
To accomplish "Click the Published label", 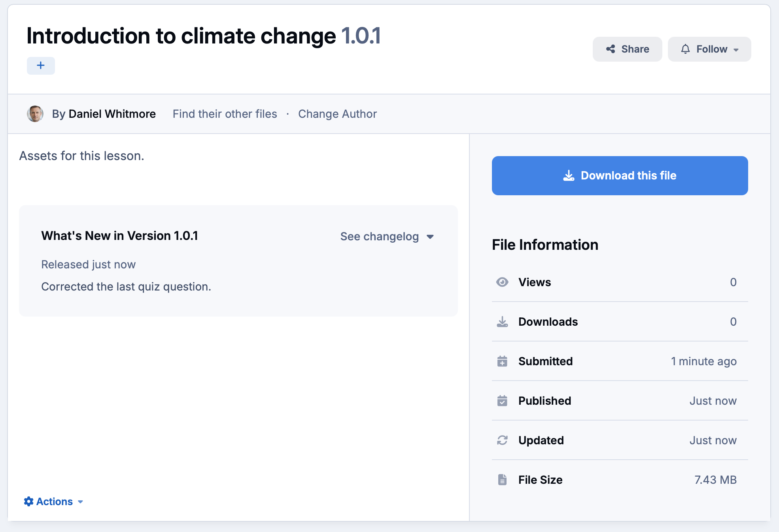I will (x=545, y=401).
